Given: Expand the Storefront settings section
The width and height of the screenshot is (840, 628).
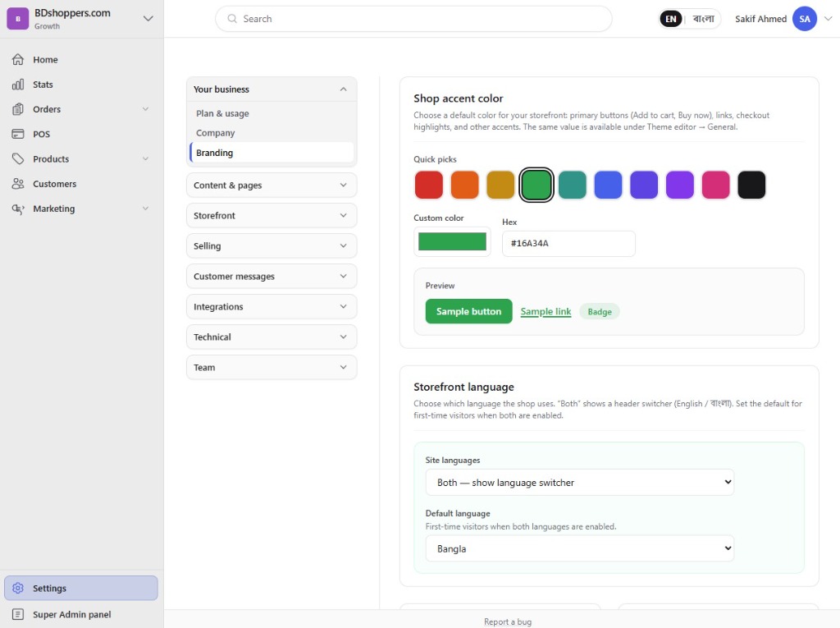Looking at the screenshot, I should coord(272,216).
